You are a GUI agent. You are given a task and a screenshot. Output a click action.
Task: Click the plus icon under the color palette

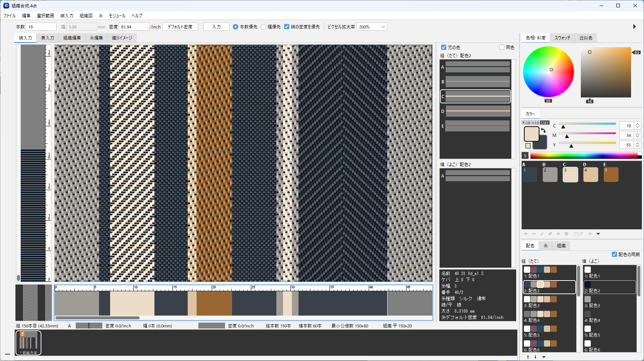526,234
